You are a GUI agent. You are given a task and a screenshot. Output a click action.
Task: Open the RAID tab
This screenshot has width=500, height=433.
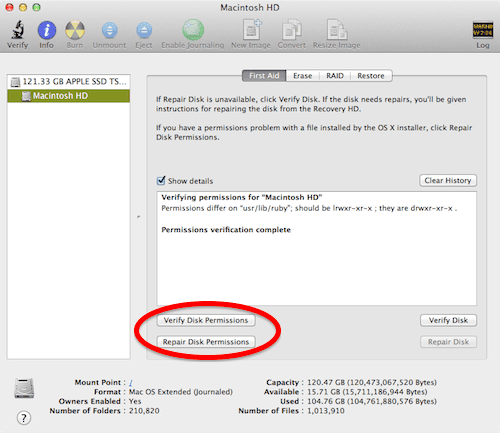pos(335,76)
